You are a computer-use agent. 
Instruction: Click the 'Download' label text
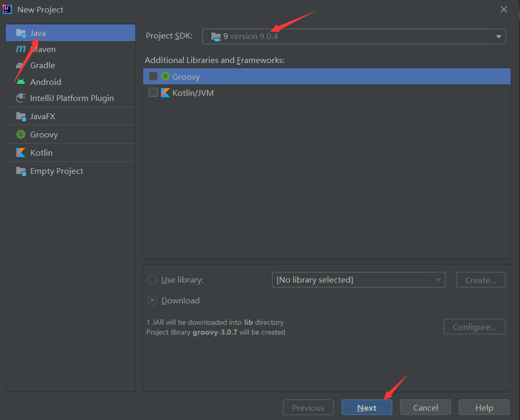[x=181, y=300]
